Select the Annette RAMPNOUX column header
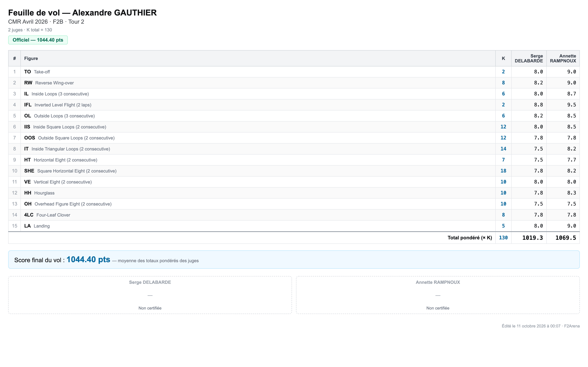588x367 pixels. tap(563, 59)
